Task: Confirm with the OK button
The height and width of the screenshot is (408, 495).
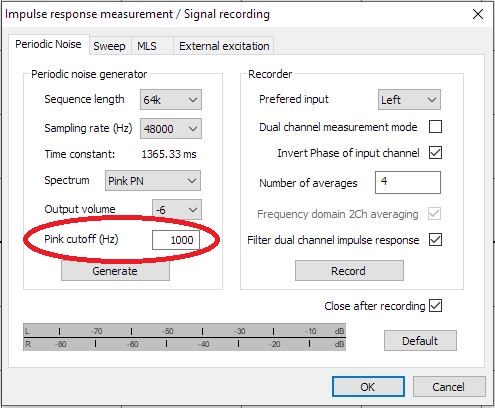Action: tap(368, 387)
